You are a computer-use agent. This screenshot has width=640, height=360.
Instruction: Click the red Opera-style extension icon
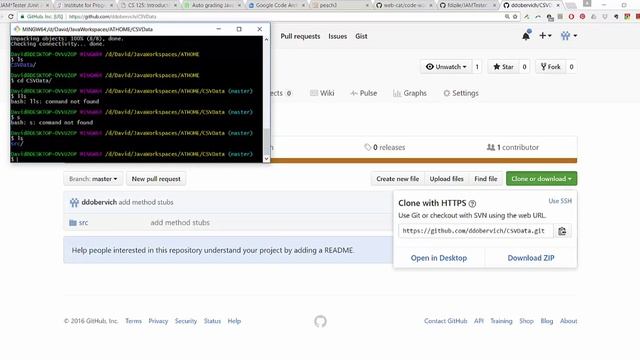571,17
